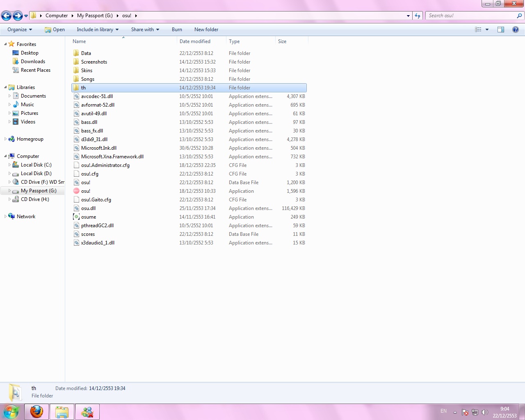The width and height of the screenshot is (525, 420).
Task: Expand the Homegroup node
Action: pos(5,139)
